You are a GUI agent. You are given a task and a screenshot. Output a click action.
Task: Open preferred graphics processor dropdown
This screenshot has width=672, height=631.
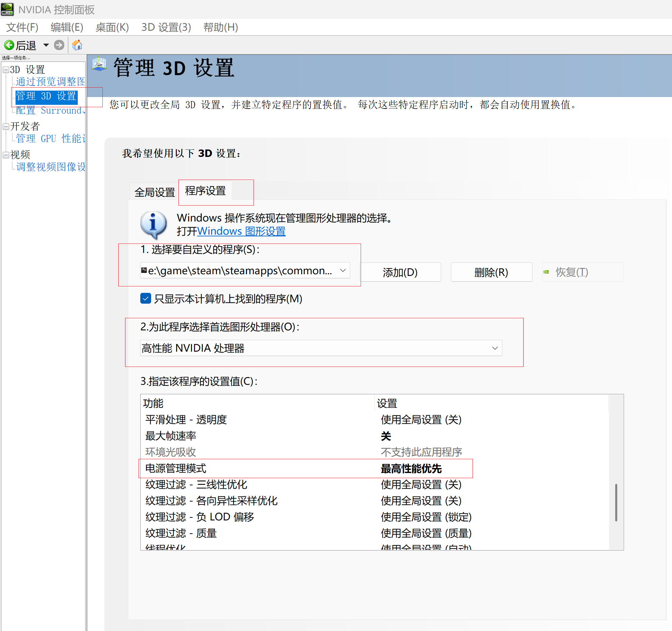coord(495,348)
